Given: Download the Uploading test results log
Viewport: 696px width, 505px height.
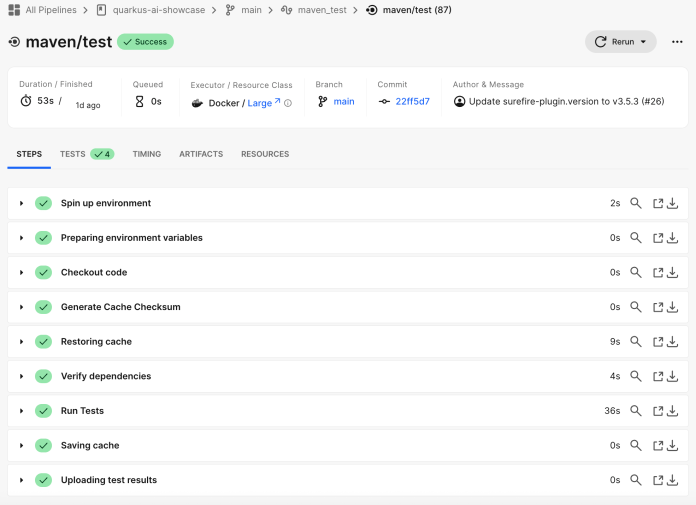Looking at the screenshot, I should pyautogui.click(x=673, y=480).
